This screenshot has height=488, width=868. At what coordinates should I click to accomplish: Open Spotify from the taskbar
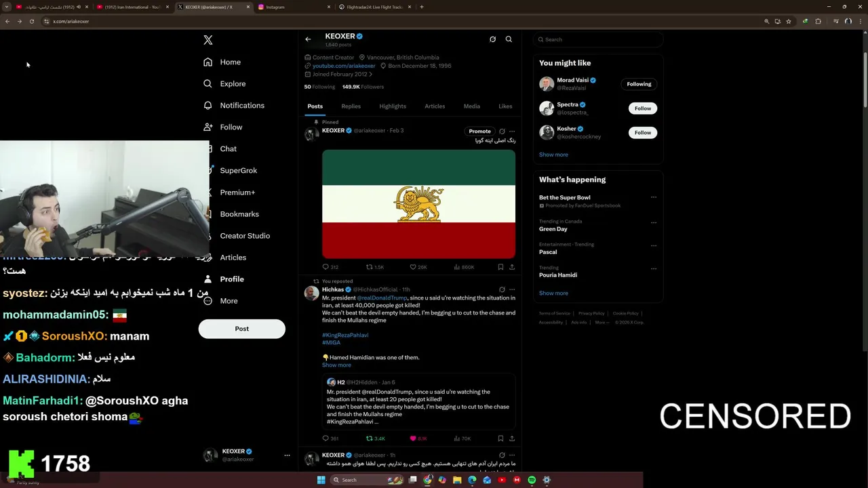coord(532,480)
